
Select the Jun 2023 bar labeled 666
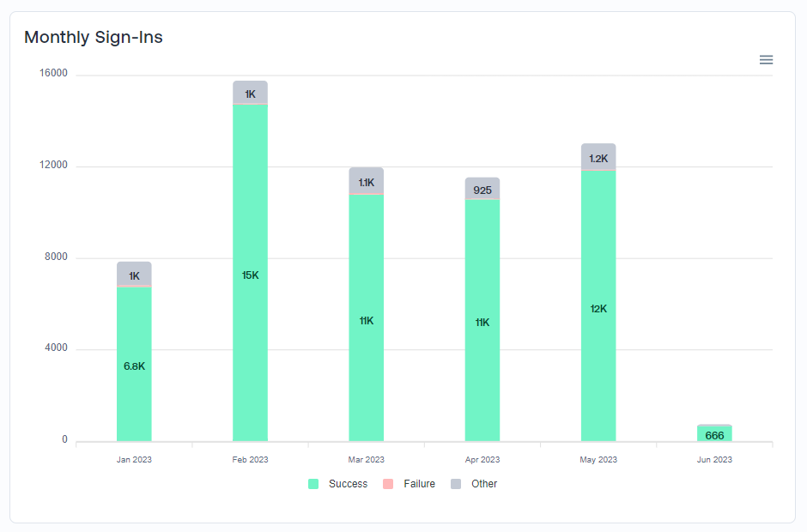pyautogui.click(x=714, y=435)
